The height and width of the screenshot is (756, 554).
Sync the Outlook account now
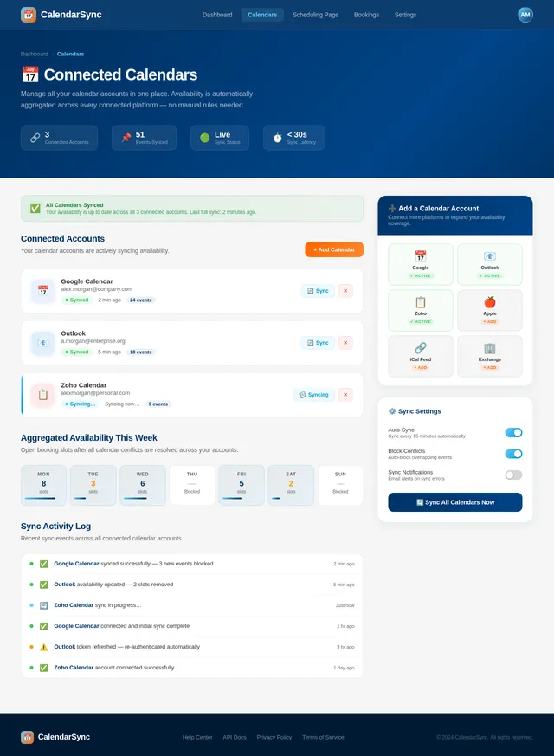click(318, 343)
